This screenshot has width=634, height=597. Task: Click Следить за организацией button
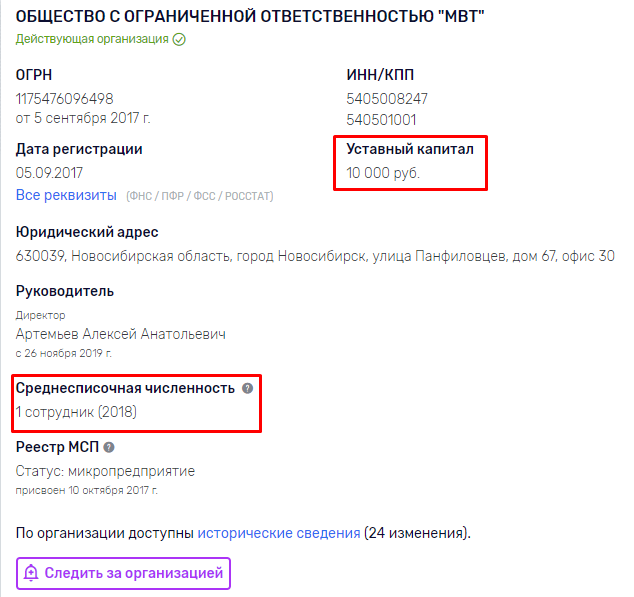coord(123,573)
